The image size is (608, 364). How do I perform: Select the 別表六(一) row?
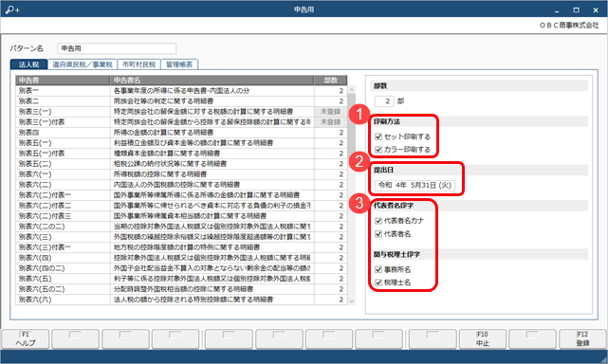(181, 174)
